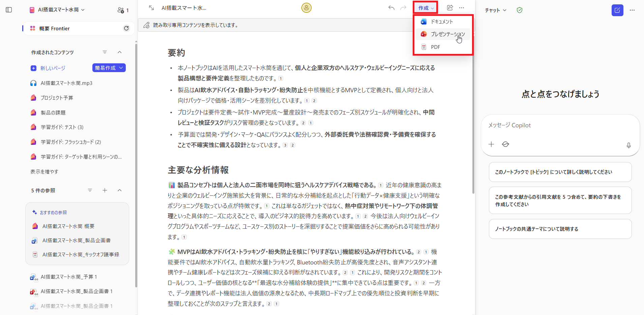Select PDF from the 作成 menu
Screen dimensions: 644x315
click(436, 47)
